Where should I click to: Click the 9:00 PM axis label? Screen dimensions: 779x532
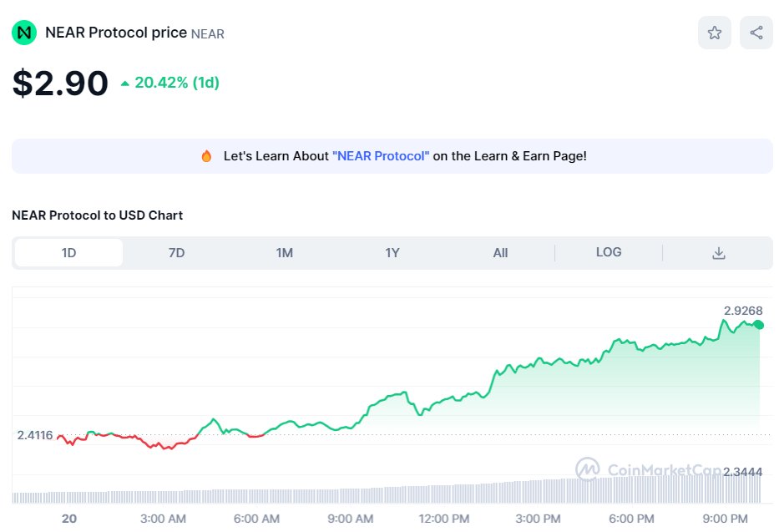[x=725, y=519]
